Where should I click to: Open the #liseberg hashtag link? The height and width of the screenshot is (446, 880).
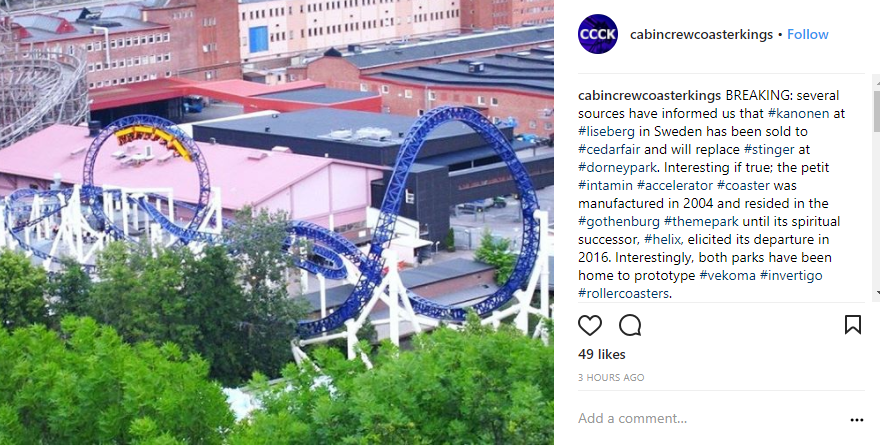click(x=606, y=131)
